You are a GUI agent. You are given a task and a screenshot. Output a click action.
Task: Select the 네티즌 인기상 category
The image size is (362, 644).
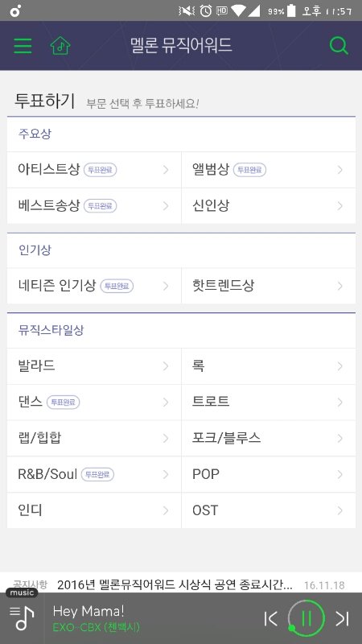tap(94, 286)
